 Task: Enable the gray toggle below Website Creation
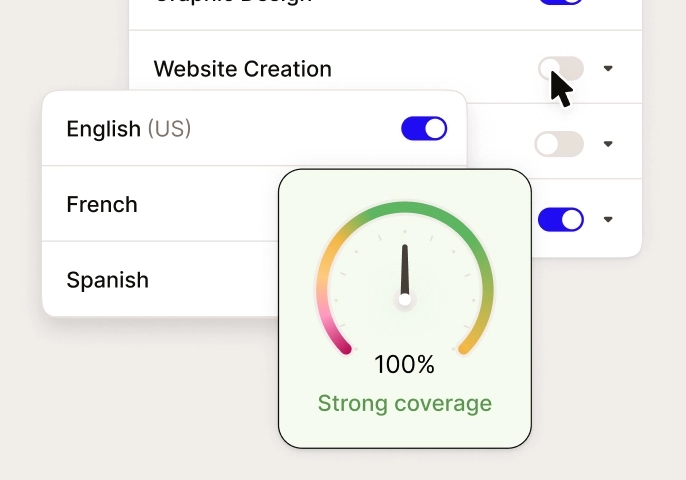coord(559,144)
